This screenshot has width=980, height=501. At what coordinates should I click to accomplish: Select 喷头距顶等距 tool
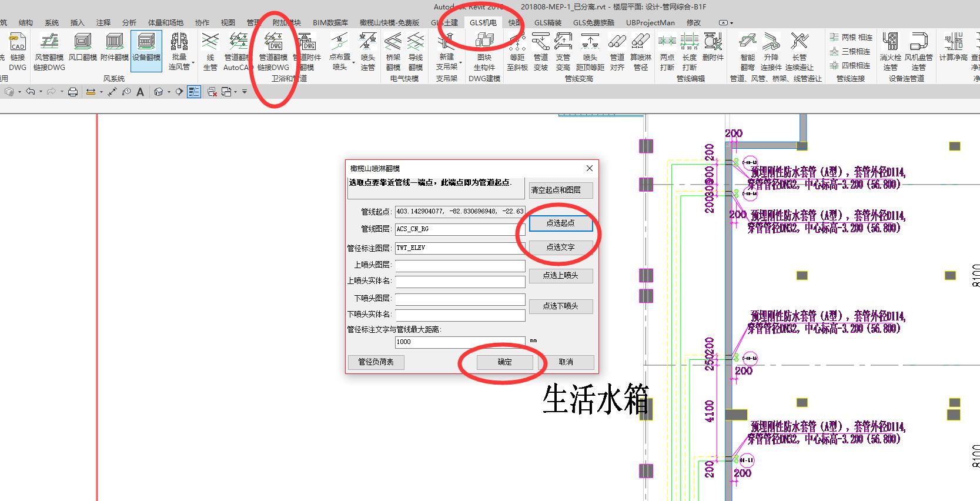[590, 52]
